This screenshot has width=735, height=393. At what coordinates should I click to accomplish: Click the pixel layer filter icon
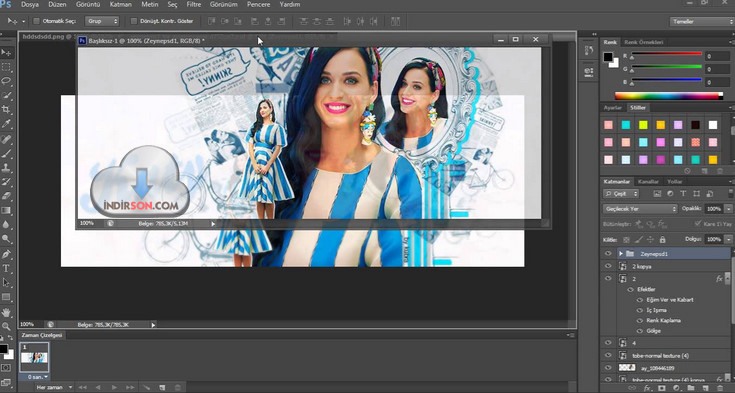[x=657, y=193]
